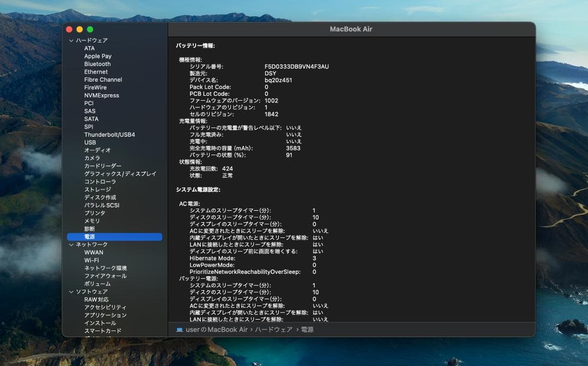Viewport: 588px width, 366px height.
Task: Select Bluetooth in the hardware list
Action: (x=96, y=64)
